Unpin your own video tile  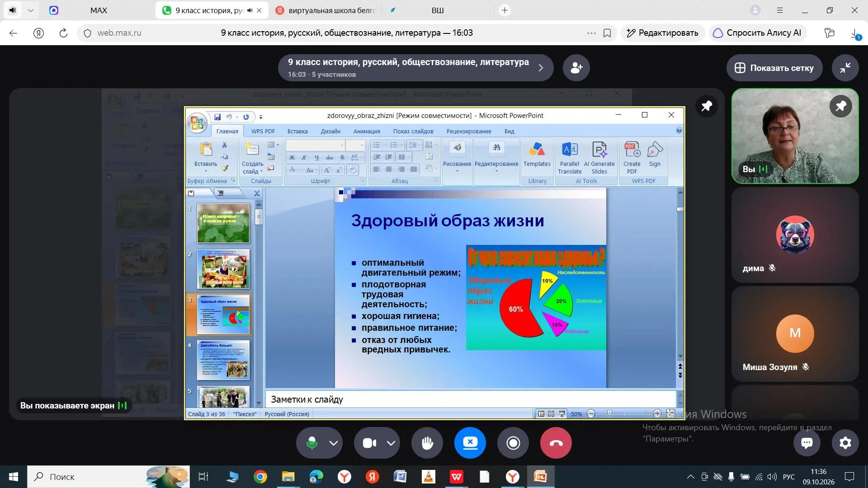(841, 106)
